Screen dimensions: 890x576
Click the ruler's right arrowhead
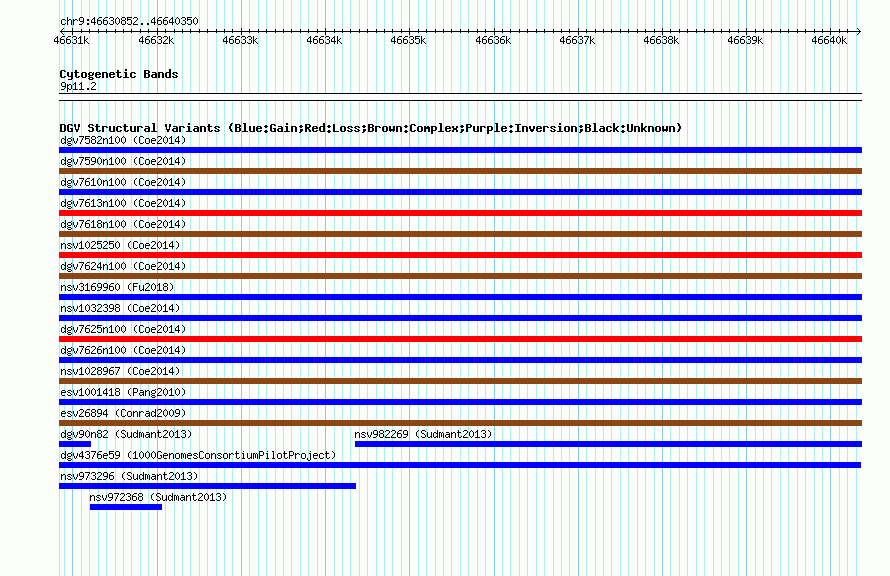859,31
